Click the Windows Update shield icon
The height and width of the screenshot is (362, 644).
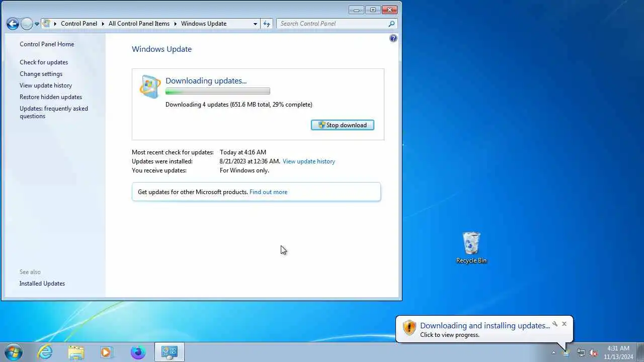[x=150, y=87]
